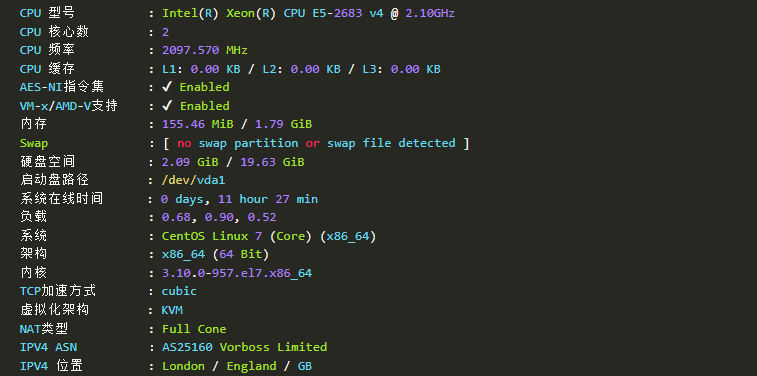Click the virtualization value KVM

tap(172, 310)
